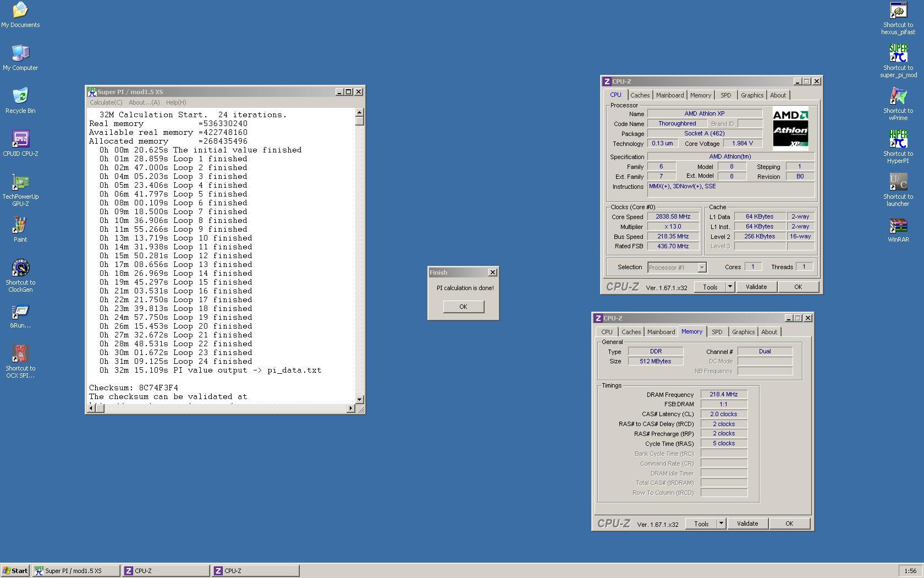The width and height of the screenshot is (924, 578).
Task: Switch to Graphics tab in lower CPU-Z
Action: tap(743, 332)
